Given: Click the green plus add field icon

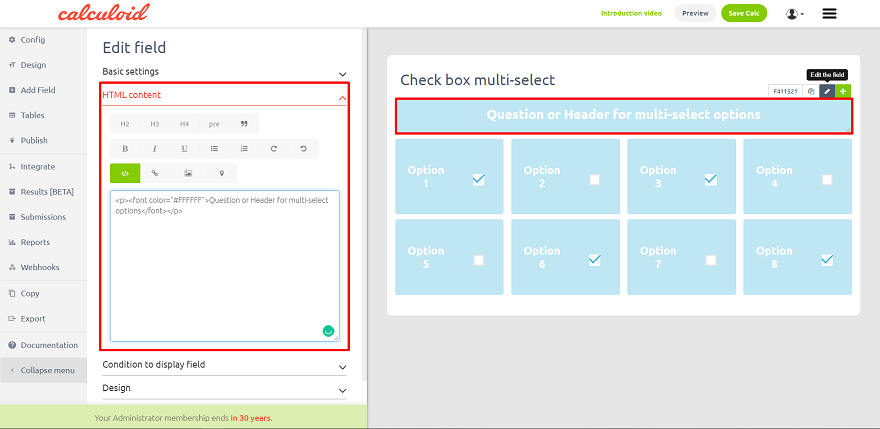Looking at the screenshot, I should click(x=843, y=91).
